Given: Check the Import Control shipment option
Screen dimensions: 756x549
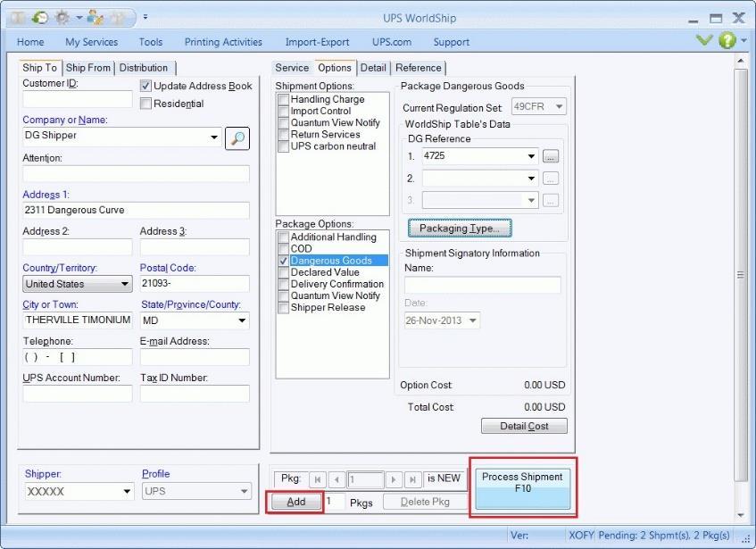Looking at the screenshot, I should tap(284, 111).
